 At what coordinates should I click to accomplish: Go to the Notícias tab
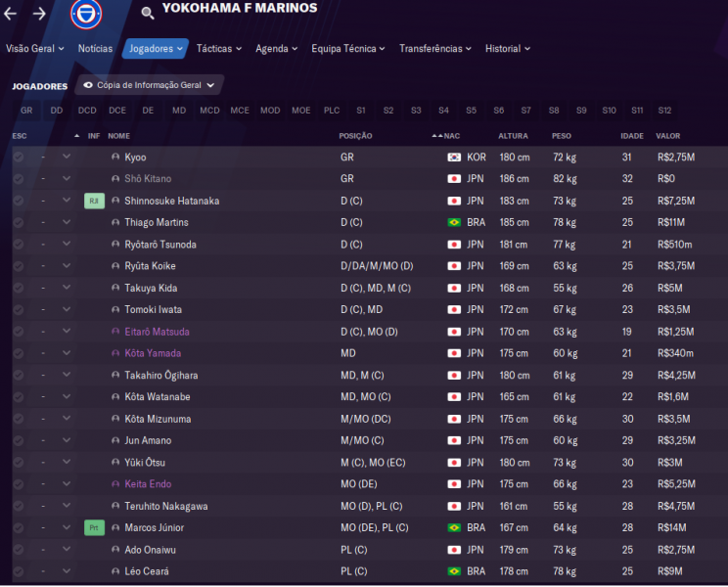click(95, 48)
